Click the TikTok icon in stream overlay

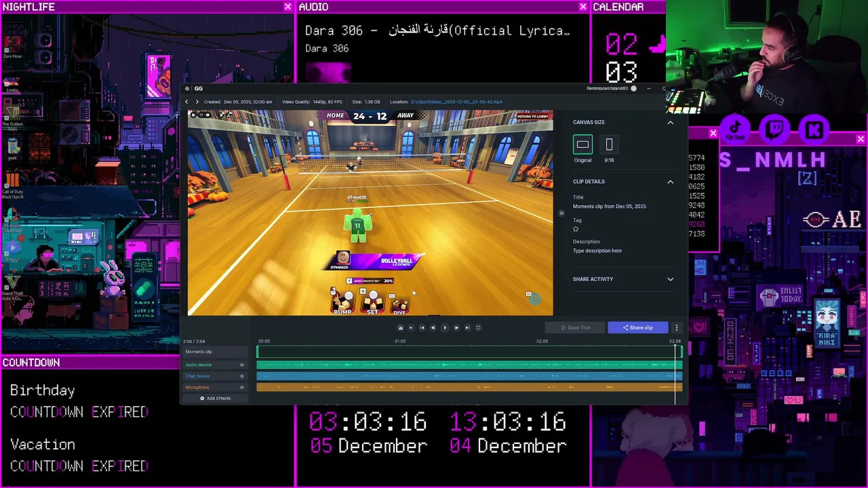point(735,129)
